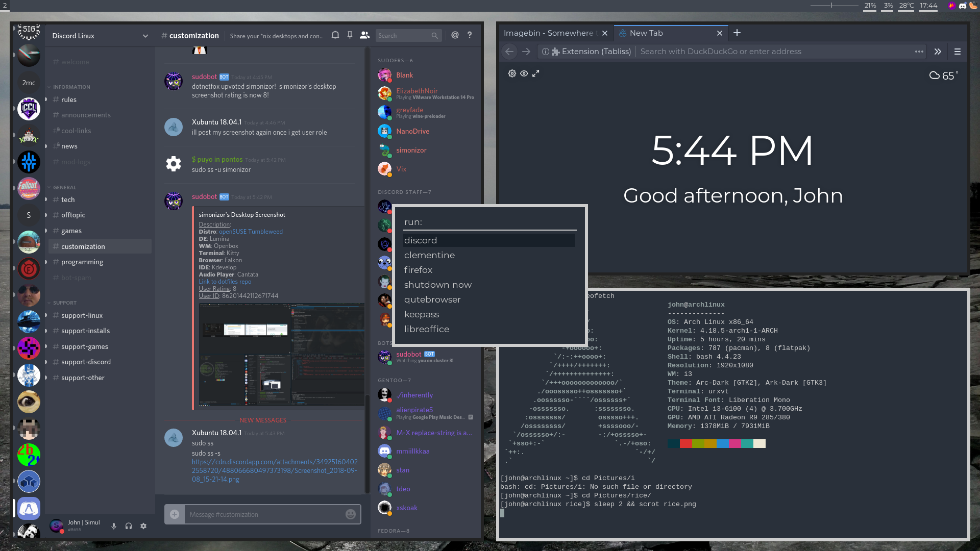Close the Imagebin browser tab

point(605,33)
